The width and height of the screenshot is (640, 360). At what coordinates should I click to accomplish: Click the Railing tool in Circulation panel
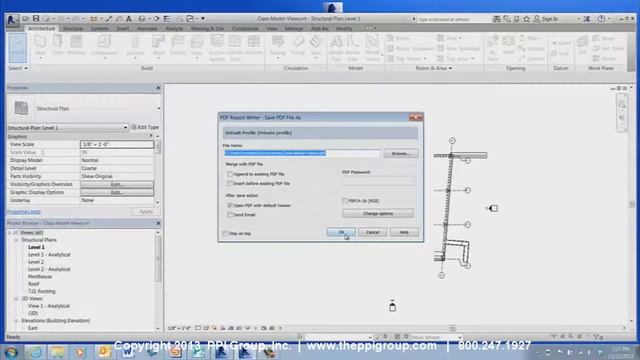click(278, 45)
